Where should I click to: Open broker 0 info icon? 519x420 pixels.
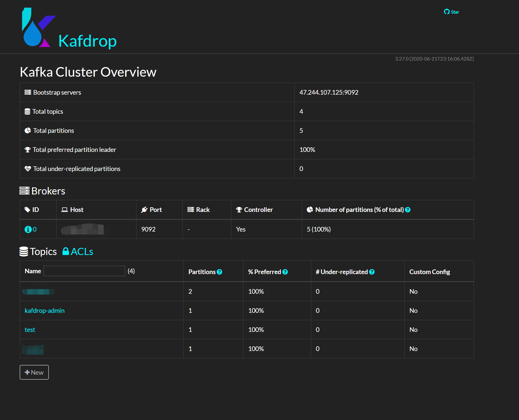(x=28, y=229)
